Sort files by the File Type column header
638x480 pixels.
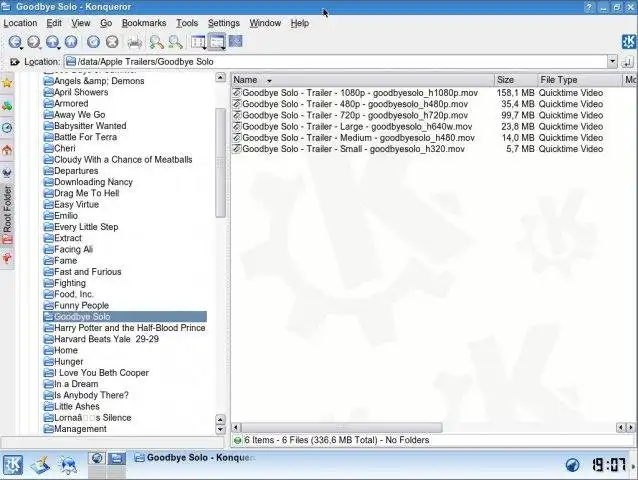[x=579, y=80]
